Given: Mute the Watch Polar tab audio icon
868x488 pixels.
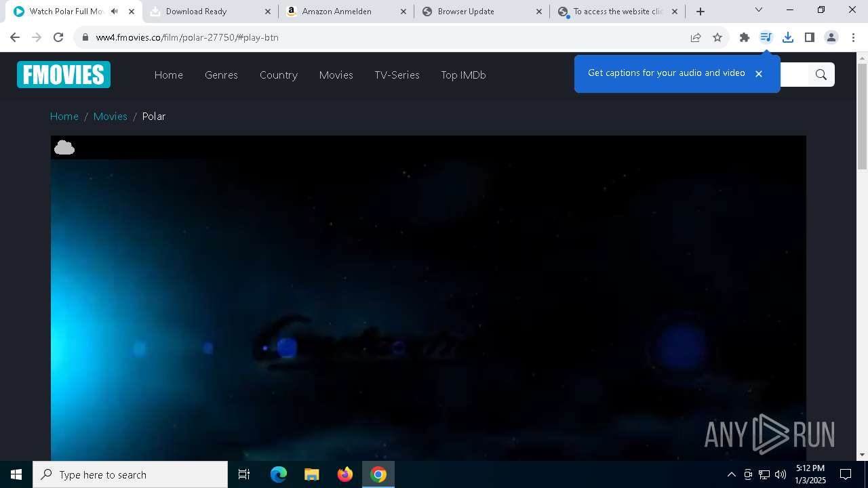Looking at the screenshot, I should pos(115,12).
